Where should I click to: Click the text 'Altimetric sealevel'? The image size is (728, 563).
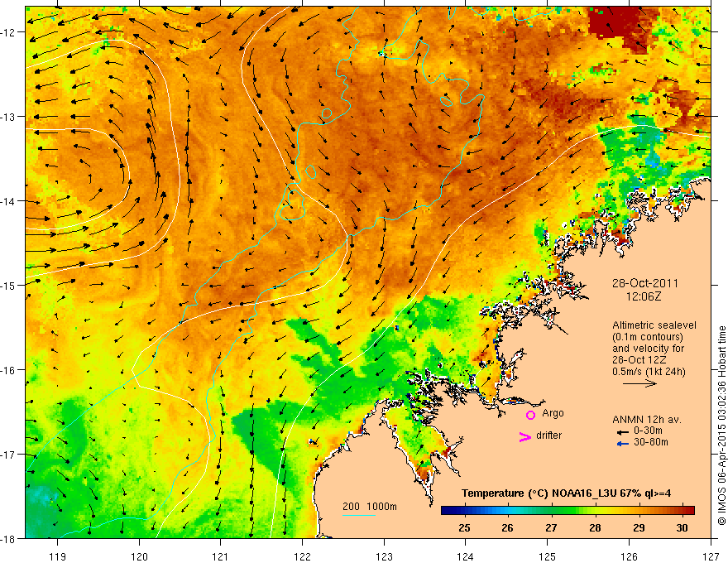click(654, 325)
